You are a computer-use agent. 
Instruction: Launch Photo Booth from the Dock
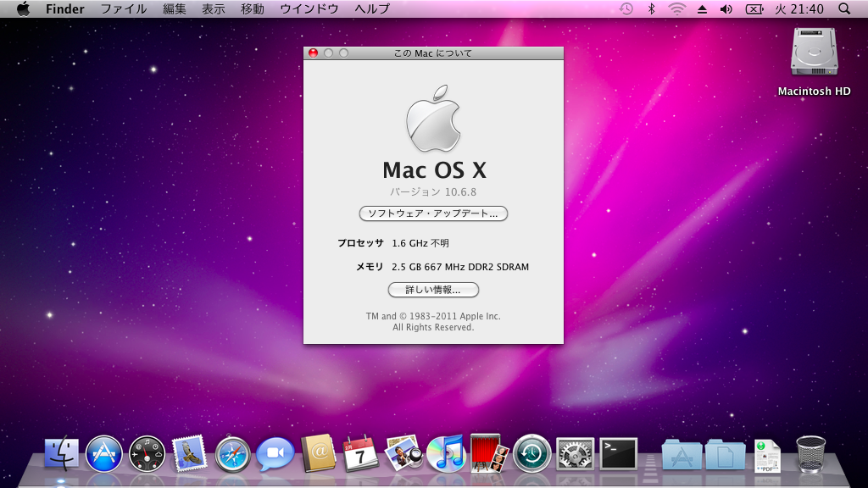coord(489,453)
